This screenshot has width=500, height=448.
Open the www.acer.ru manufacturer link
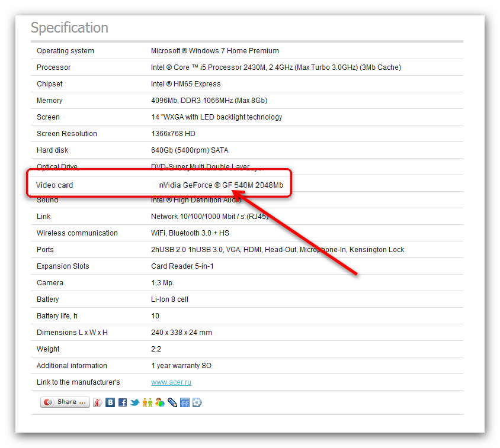171,382
